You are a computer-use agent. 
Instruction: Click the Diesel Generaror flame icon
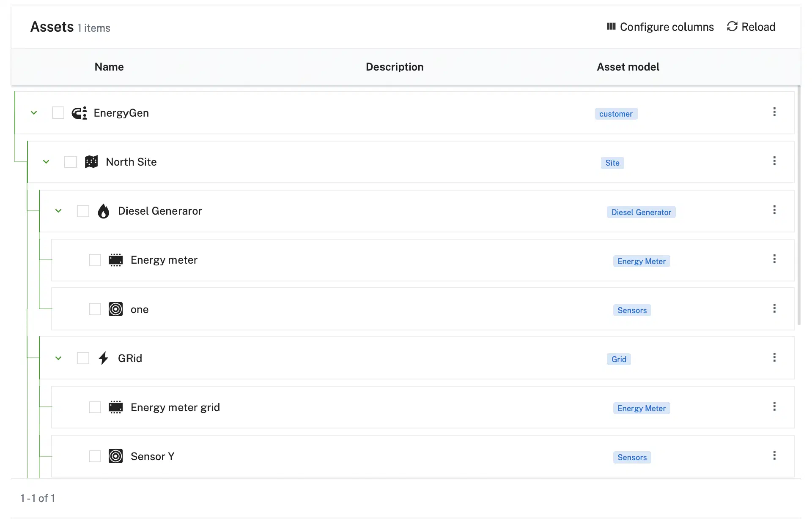104,211
